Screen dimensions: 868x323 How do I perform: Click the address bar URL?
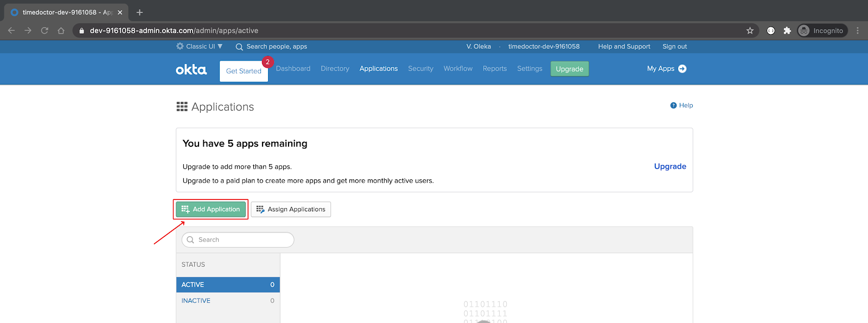[174, 30]
